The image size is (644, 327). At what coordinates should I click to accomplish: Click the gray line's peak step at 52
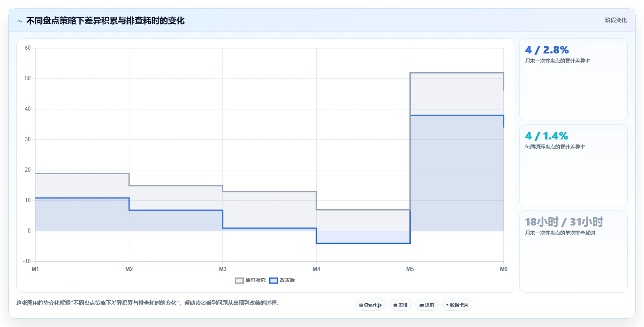[457, 73]
